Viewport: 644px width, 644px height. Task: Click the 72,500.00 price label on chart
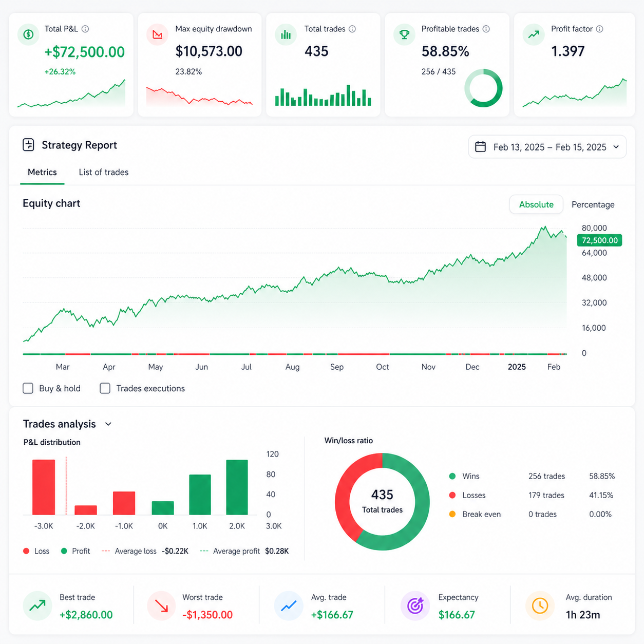[x=599, y=240]
